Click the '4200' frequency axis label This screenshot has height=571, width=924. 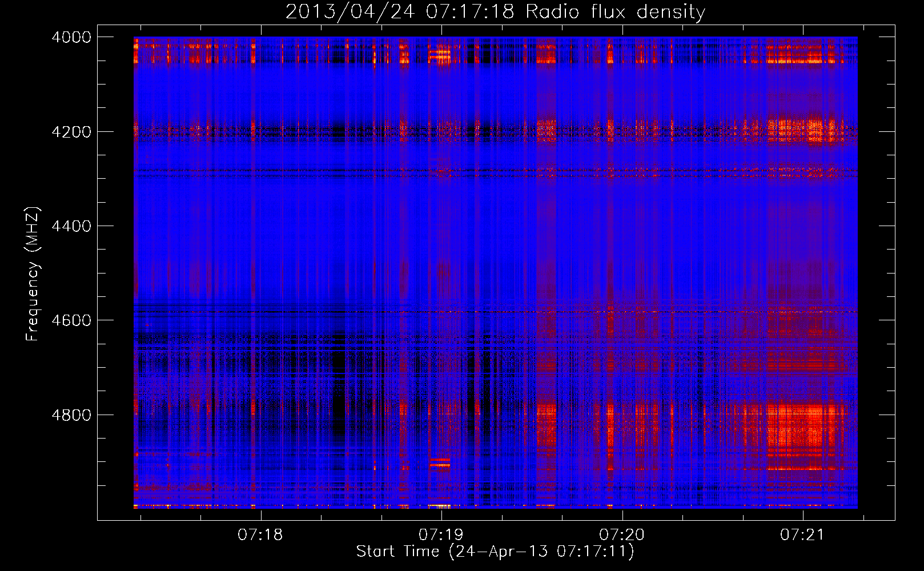click(71, 132)
